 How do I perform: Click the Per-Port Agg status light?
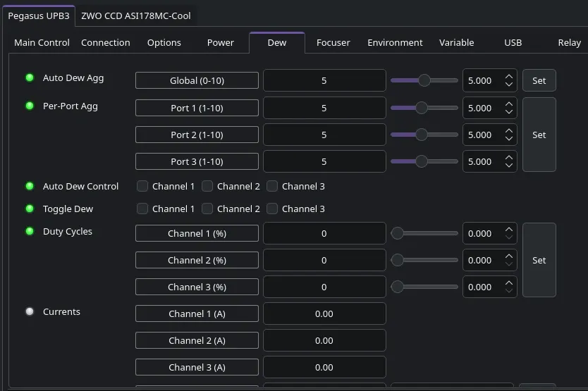[x=30, y=106]
